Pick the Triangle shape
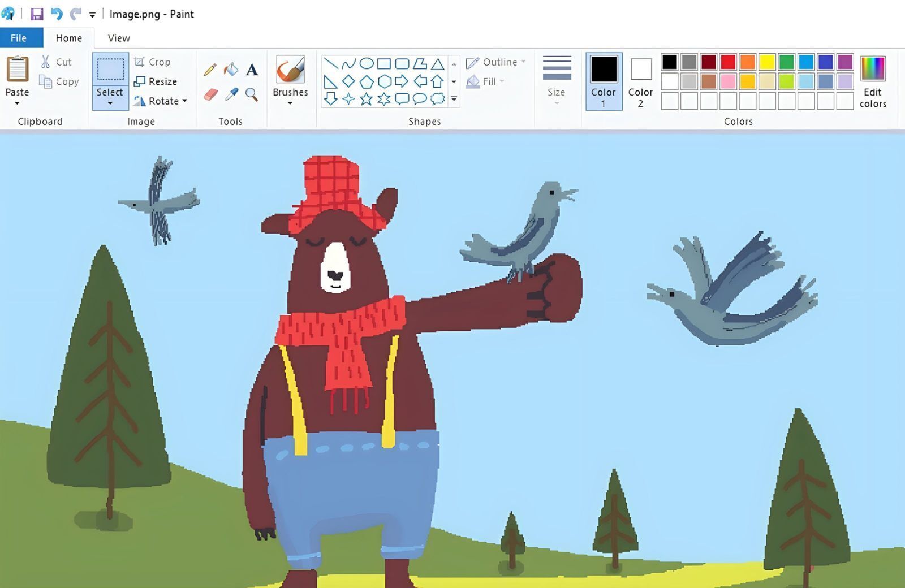 [x=438, y=63]
